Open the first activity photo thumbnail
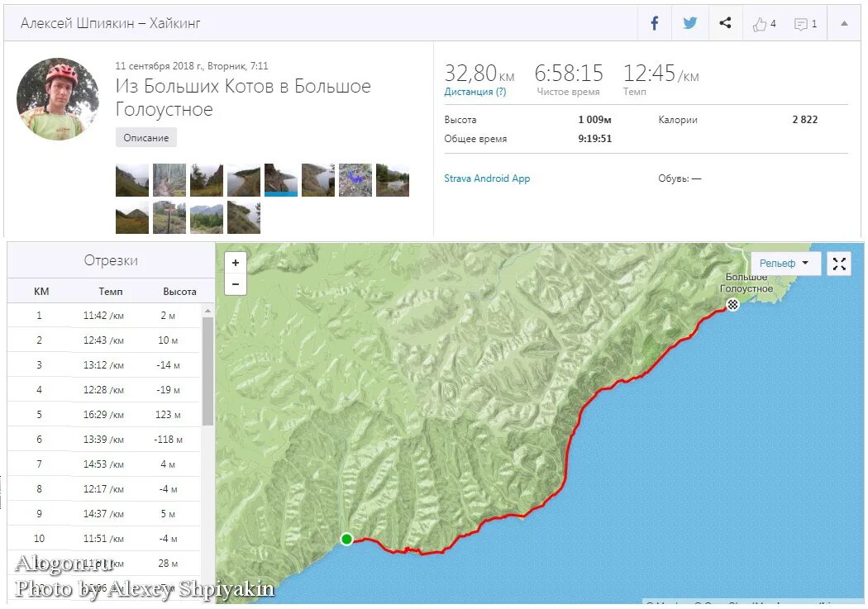Viewport: 868px width, 609px height. [x=132, y=180]
